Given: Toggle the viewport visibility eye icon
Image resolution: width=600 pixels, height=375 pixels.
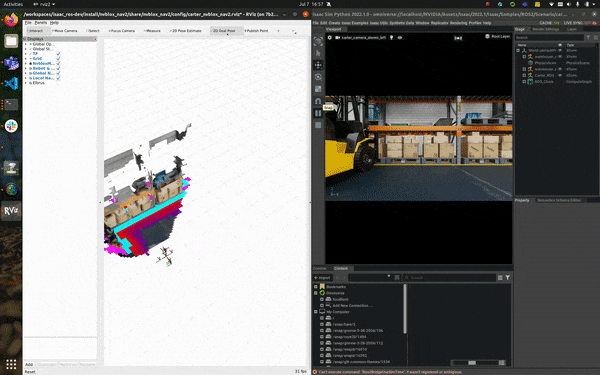Looking at the screenshot, I should 400,38.
